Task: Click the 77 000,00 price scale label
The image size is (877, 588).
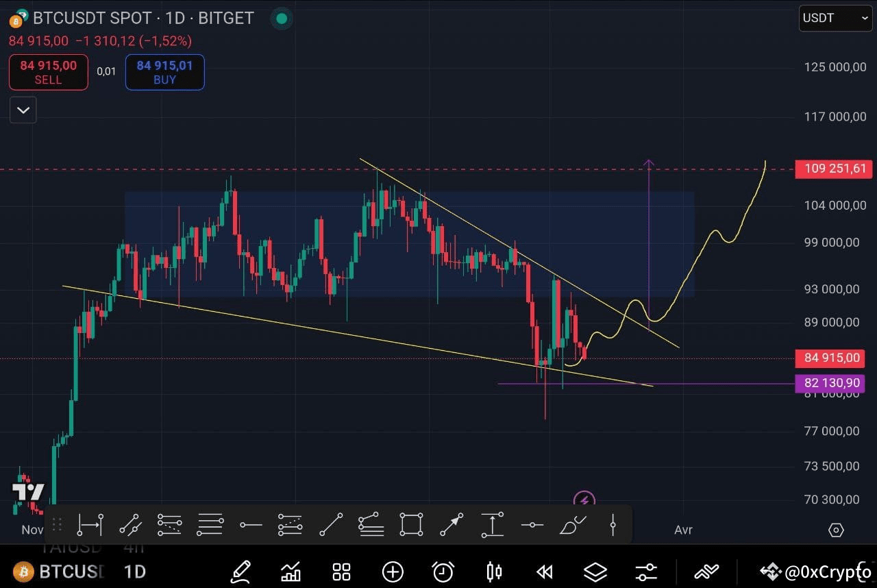Action: 831,431
